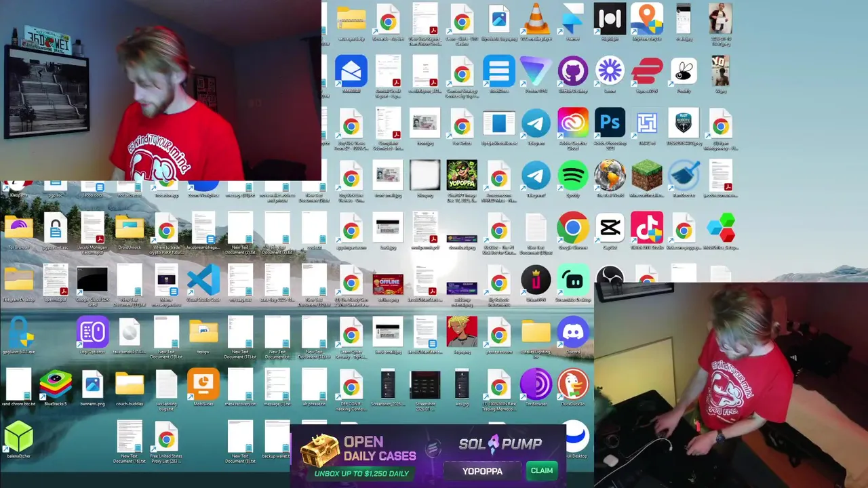The image size is (868, 488).
Task: Open the Telegram Desktop folder
Action: tap(18, 281)
